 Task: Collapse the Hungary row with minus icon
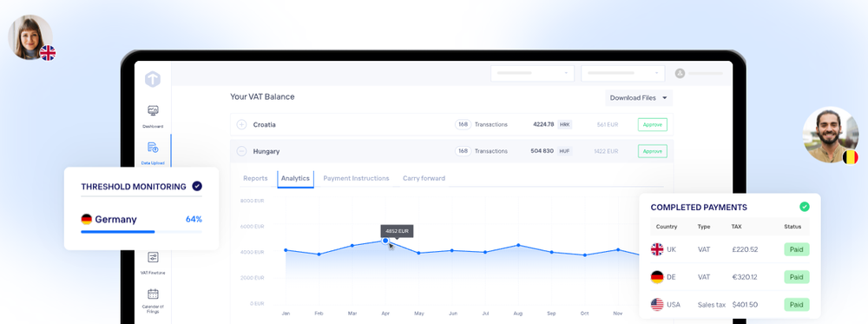coord(241,151)
